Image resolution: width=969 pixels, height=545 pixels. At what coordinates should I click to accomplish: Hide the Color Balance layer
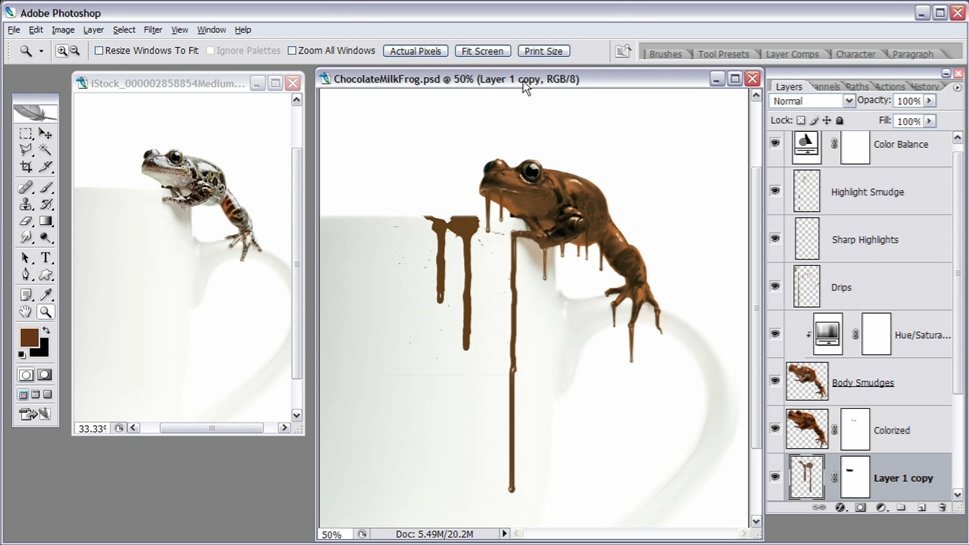pyautogui.click(x=775, y=143)
